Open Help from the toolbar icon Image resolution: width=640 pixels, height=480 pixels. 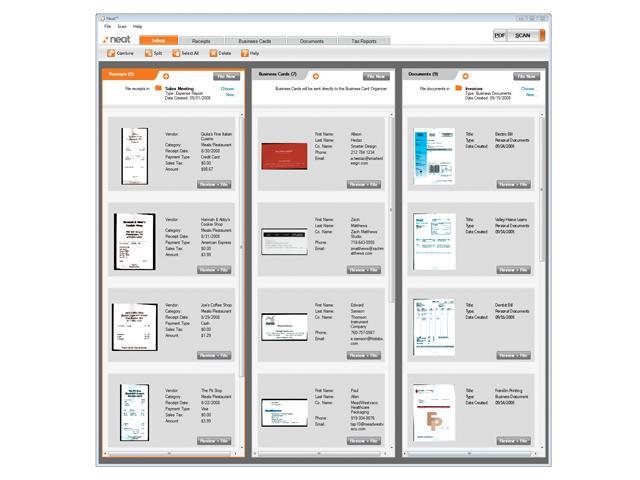click(x=251, y=53)
